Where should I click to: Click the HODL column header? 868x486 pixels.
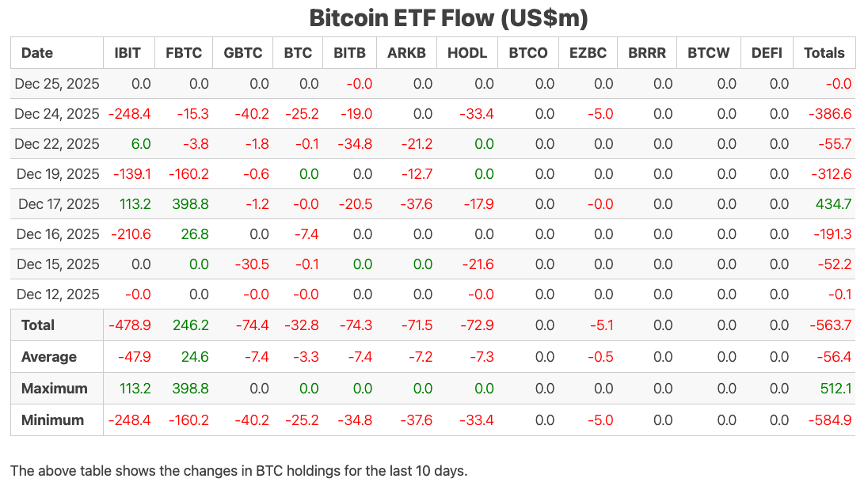tap(467, 53)
